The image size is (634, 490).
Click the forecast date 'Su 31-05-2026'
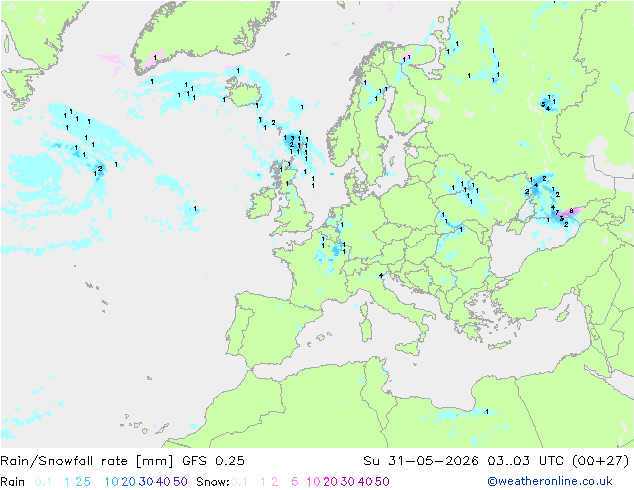[421, 461]
